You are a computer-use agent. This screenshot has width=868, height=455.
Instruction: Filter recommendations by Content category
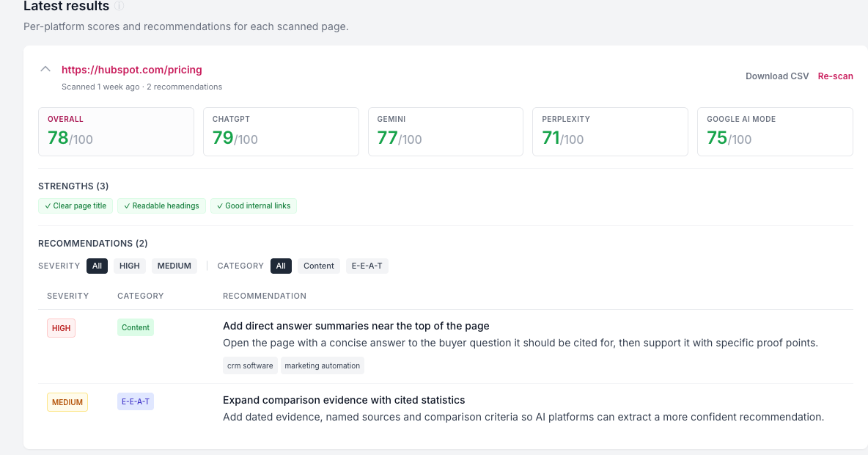click(319, 266)
